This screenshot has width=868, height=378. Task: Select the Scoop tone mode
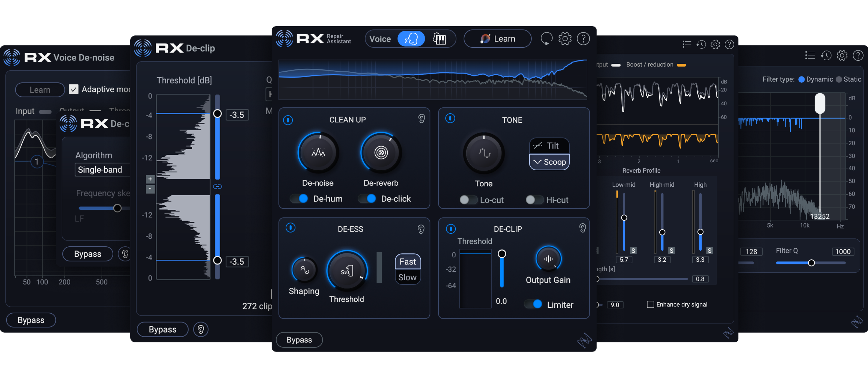(549, 162)
